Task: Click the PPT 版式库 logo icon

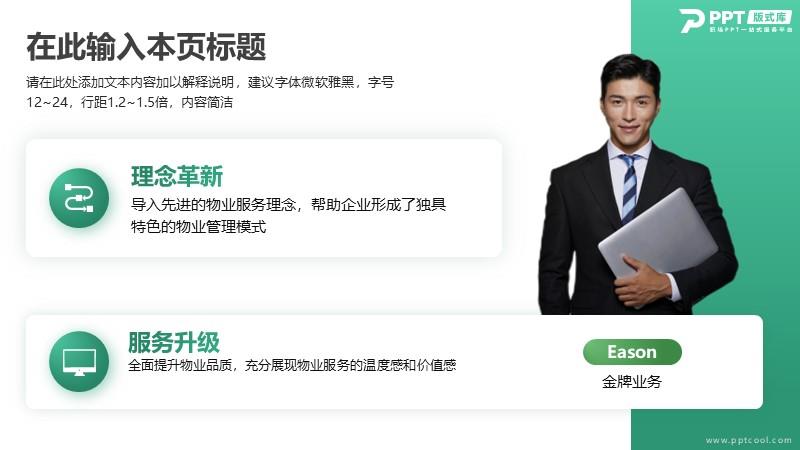Action: click(x=736, y=20)
